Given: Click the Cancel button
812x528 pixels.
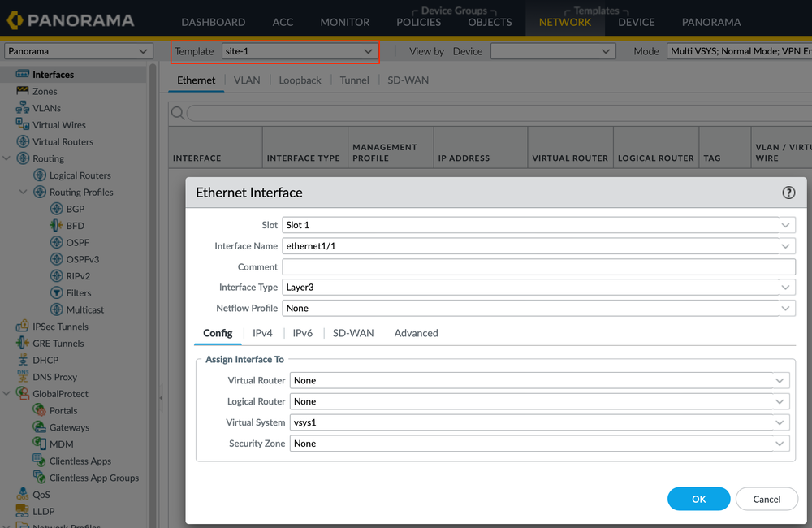Looking at the screenshot, I should click(767, 499).
